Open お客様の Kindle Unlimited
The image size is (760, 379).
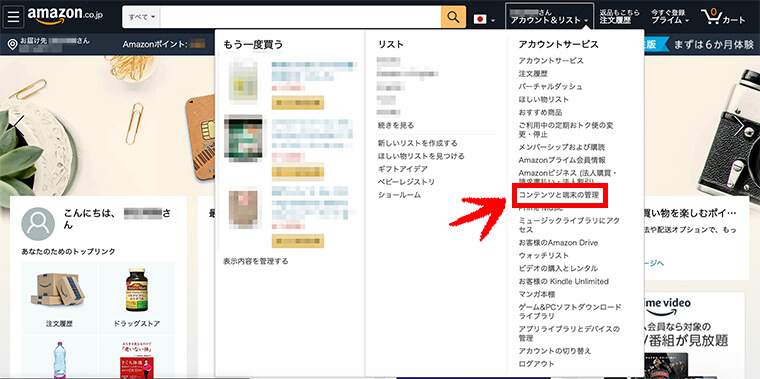pyautogui.click(x=563, y=282)
